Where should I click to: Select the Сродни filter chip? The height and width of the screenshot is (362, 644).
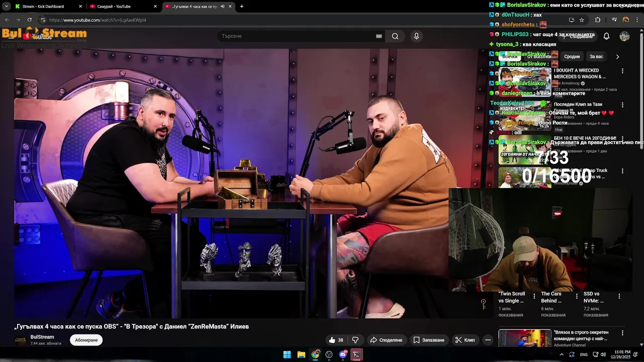click(572, 57)
